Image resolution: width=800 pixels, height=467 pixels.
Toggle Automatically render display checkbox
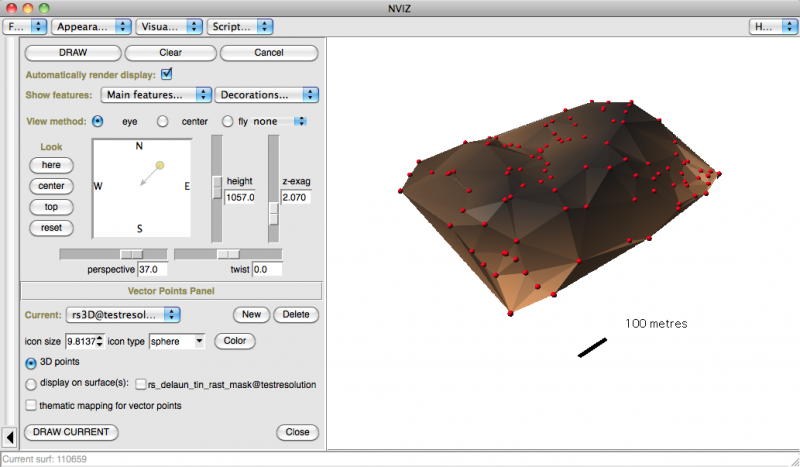(x=167, y=73)
